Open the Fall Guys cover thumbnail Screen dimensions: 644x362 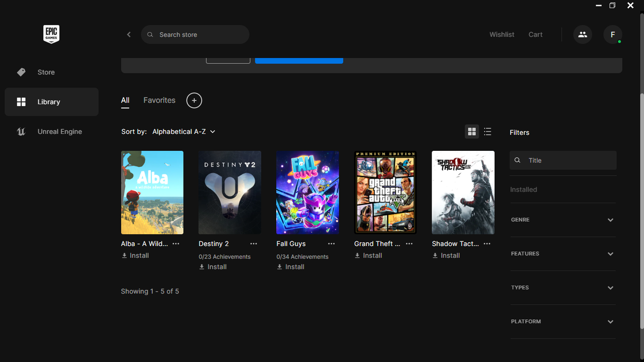click(307, 193)
